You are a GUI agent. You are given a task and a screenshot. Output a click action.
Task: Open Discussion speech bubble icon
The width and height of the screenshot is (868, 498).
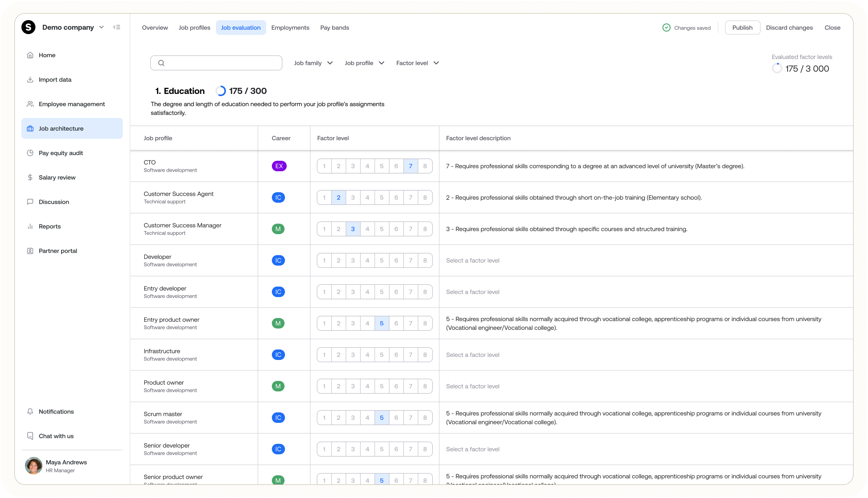pos(30,202)
